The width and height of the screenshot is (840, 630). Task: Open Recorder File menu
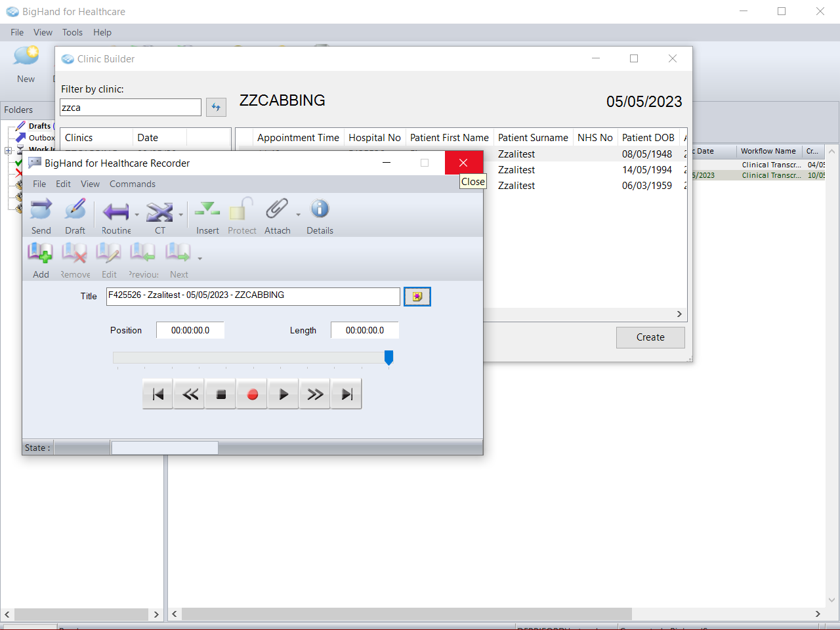(39, 184)
